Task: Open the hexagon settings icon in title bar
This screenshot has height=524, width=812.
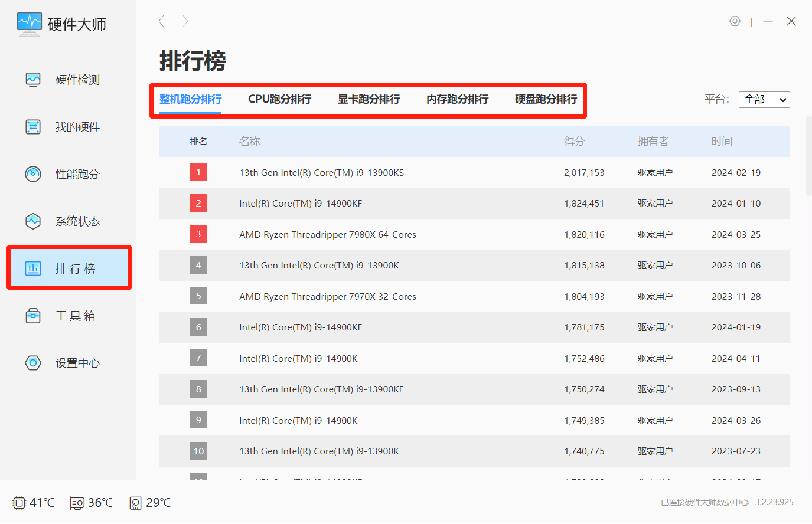Action: pos(735,21)
